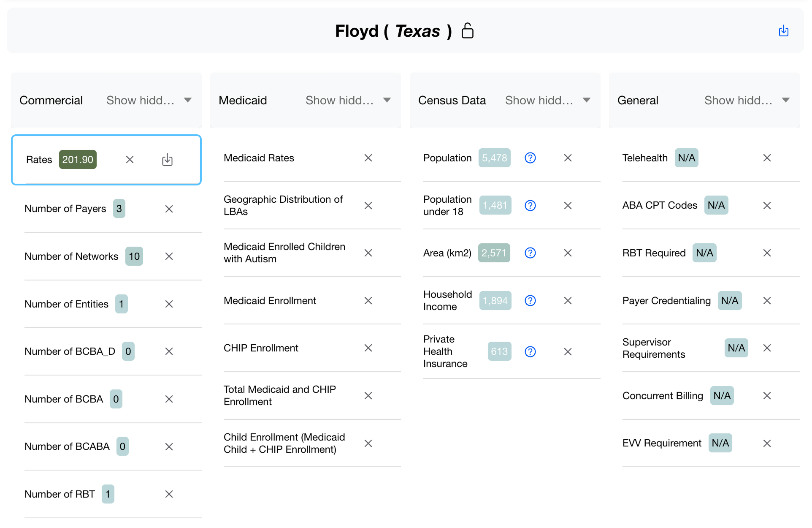Open Medicaid show hidden dropdown

click(348, 101)
